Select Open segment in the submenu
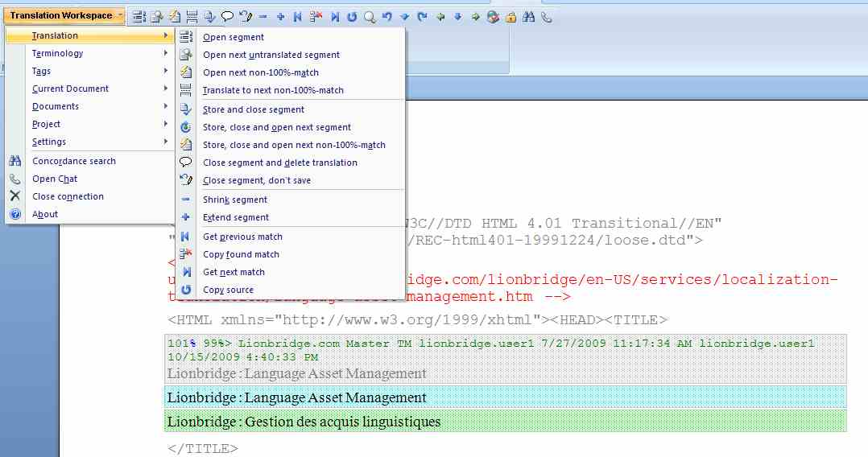Viewport: 868px width, 457px height. [x=291, y=37]
